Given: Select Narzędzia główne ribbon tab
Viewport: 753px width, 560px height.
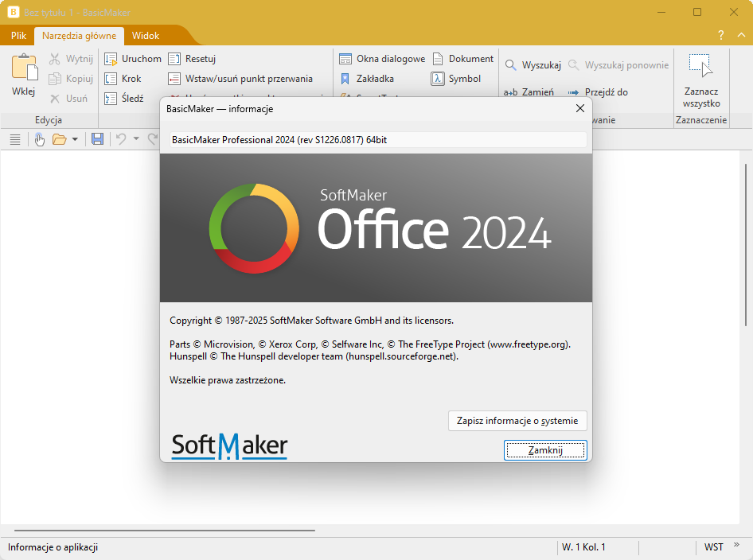Looking at the screenshot, I should (x=80, y=36).
